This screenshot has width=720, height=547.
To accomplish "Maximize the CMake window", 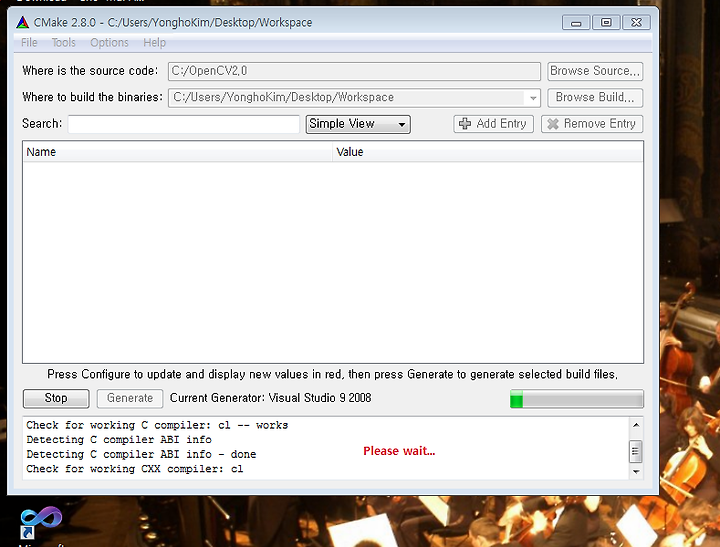I will pyautogui.click(x=606, y=23).
